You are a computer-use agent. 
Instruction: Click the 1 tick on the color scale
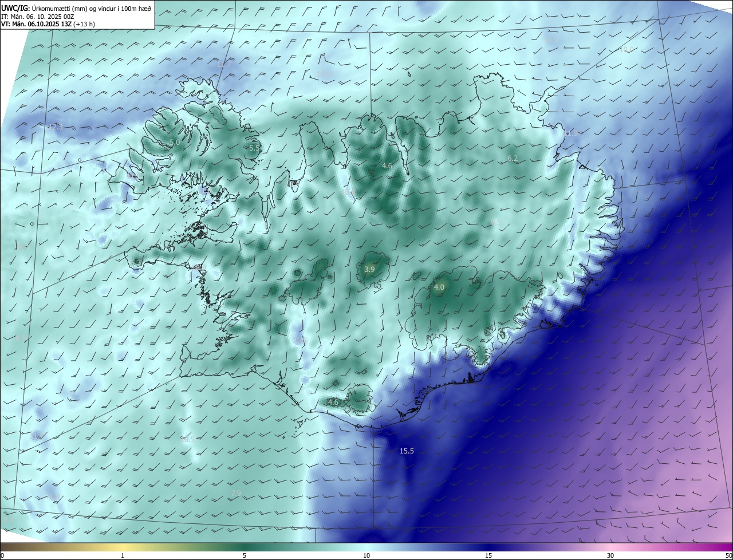(123, 555)
